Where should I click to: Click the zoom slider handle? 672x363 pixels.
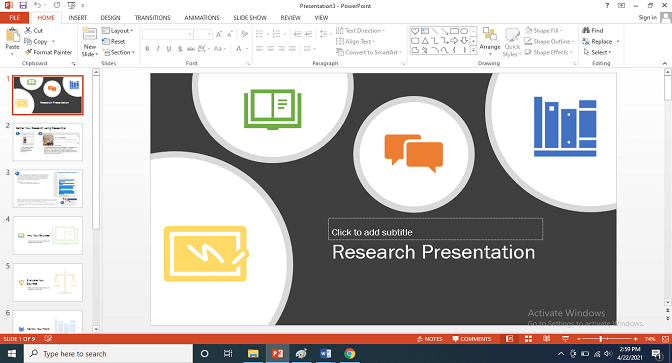click(x=601, y=339)
